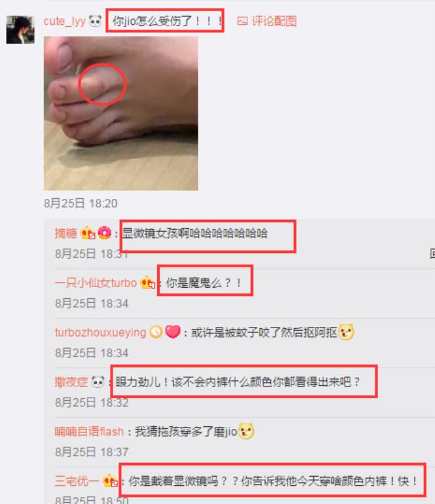The height and width of the screenshot is (504, 435).
Task: Click the crown badge beside 一只小仙女turbo
Action: pos(147,283)
